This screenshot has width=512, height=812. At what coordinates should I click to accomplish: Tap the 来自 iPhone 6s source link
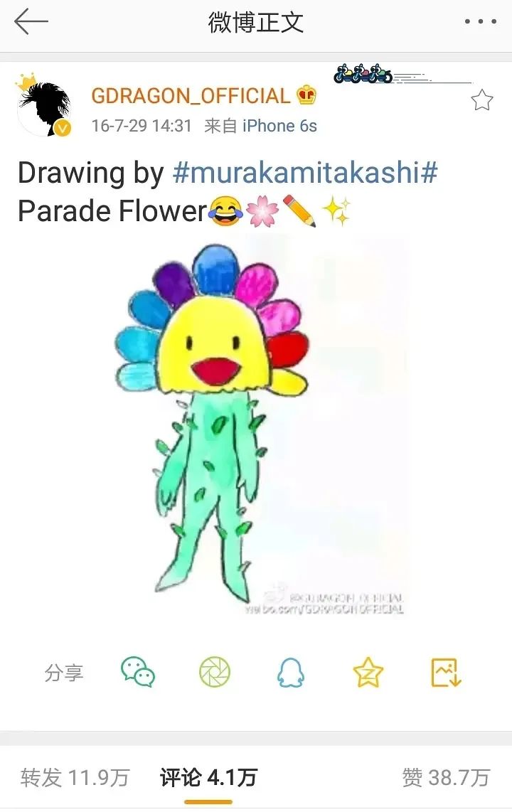click(260, 126)
